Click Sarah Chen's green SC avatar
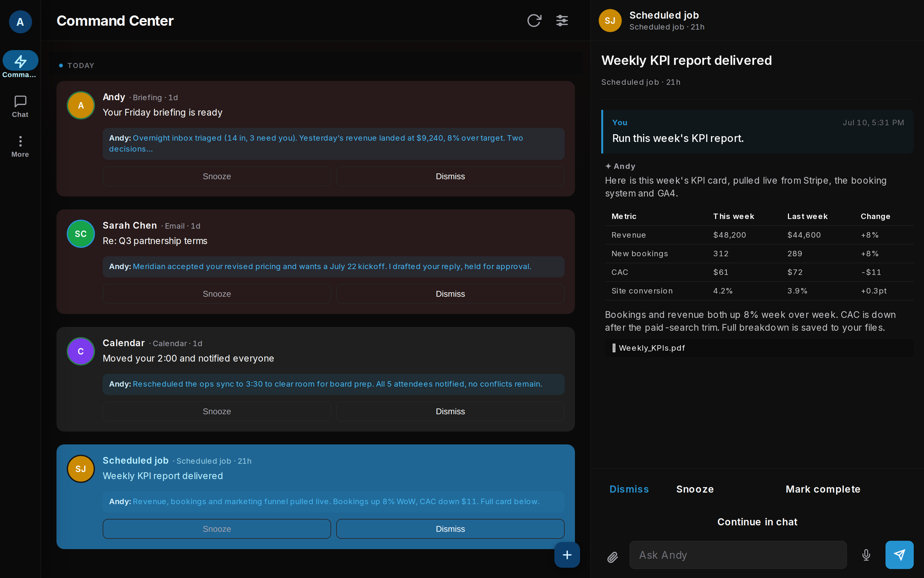Image resolution: width=924 pixels, height=578 pixels. 81,234
